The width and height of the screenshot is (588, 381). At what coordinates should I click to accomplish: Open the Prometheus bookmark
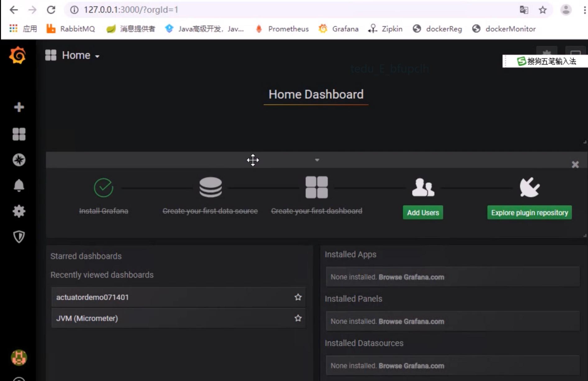(x=282, y=29)
